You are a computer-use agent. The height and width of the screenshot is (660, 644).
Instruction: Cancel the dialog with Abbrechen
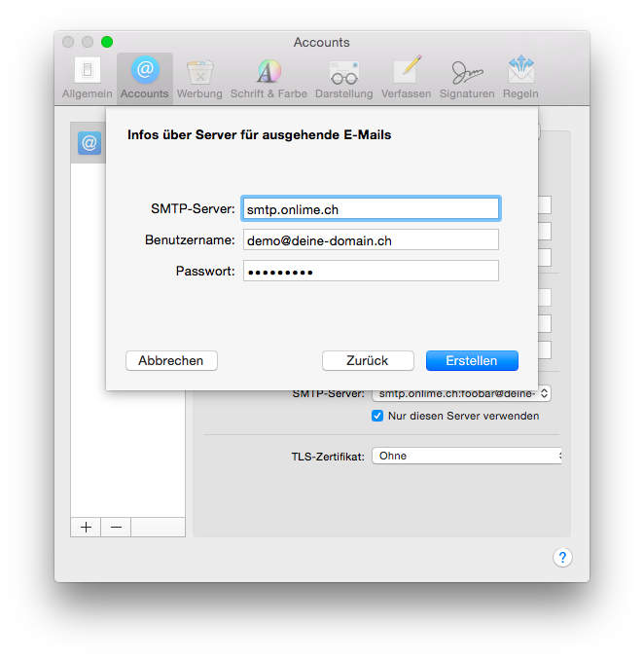coord(171,360)
